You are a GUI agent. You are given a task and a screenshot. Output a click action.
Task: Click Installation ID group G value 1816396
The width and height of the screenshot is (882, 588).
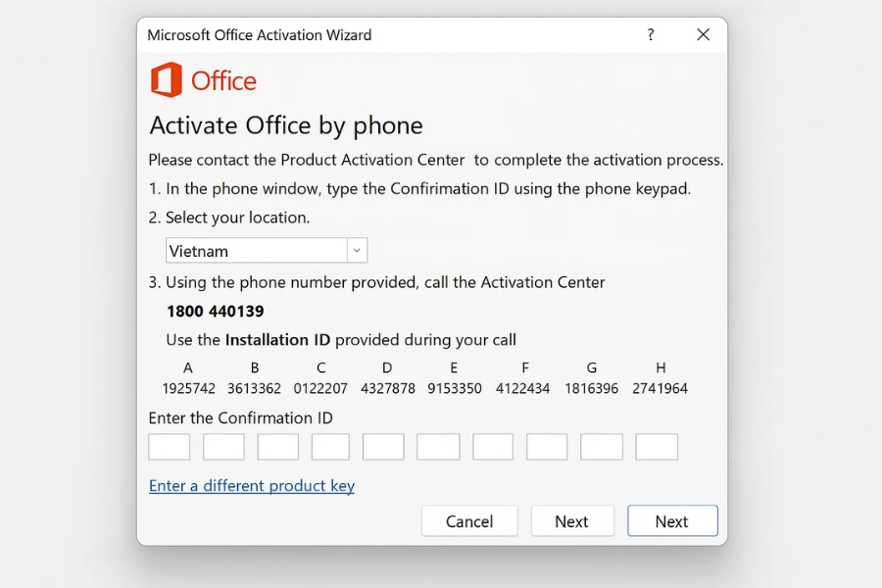pyautogui.click(x=591, y=388)
